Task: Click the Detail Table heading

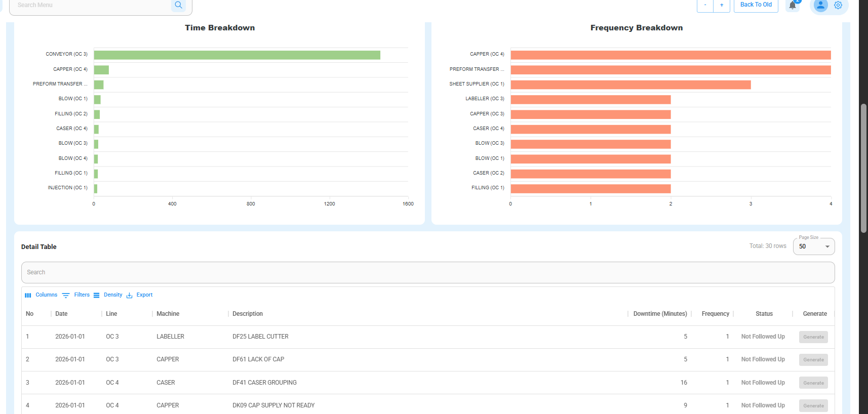Action: point(39,247)
